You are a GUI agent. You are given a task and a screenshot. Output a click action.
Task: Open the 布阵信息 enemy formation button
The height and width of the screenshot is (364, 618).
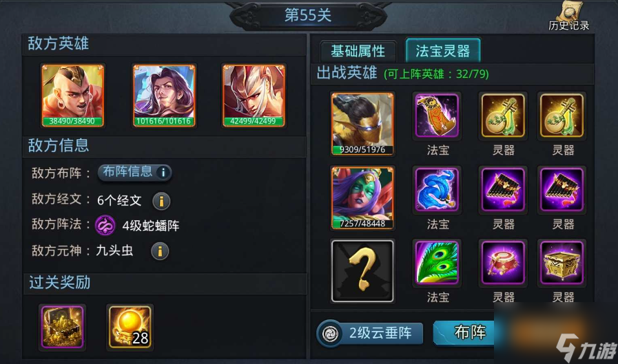(x=134, y=172)
